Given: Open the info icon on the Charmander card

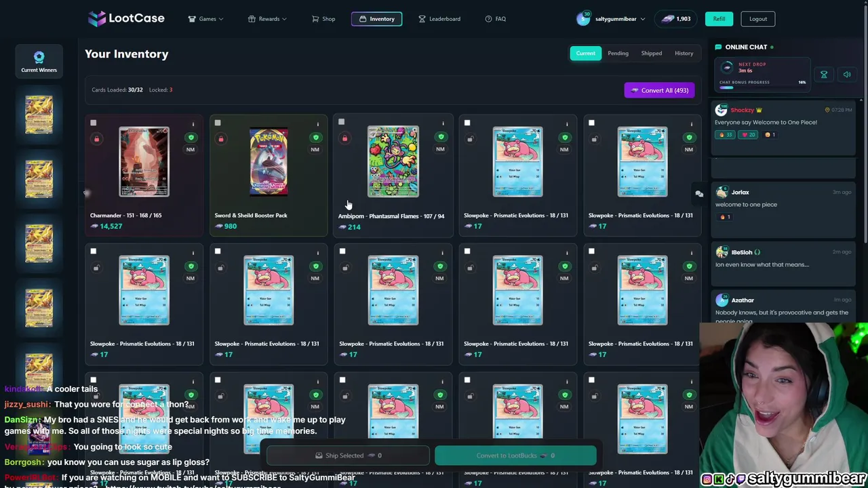Looking at the screenshot, I should click(193, 124).
